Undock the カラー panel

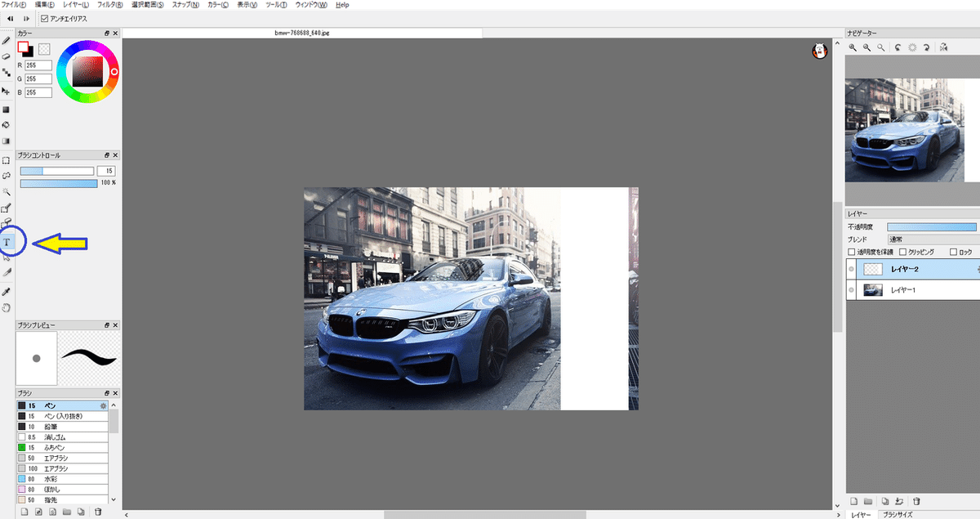pos(107,33)
